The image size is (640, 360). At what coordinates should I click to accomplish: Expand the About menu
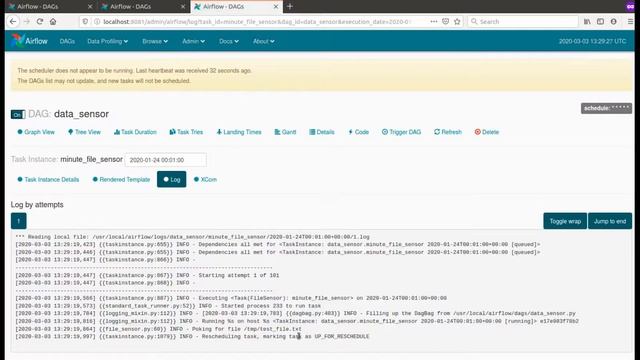(263, 41)
